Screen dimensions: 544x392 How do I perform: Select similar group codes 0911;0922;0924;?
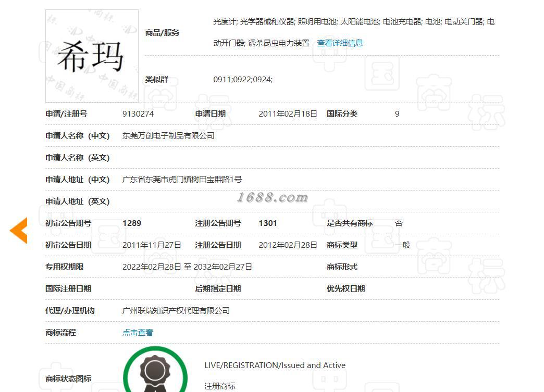click(x=243, y=80)
